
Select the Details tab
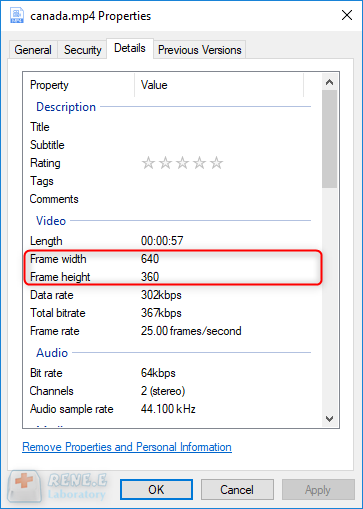point(130,48)
